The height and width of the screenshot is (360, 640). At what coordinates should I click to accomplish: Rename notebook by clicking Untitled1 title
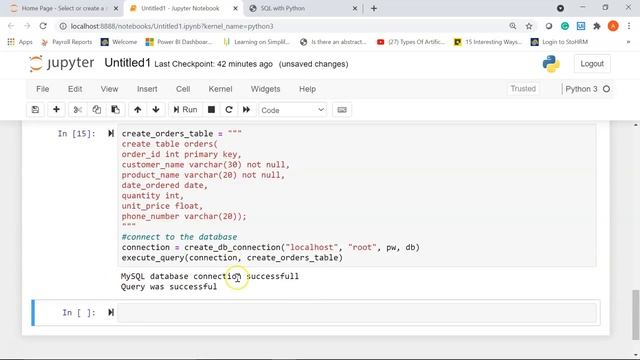127,63
